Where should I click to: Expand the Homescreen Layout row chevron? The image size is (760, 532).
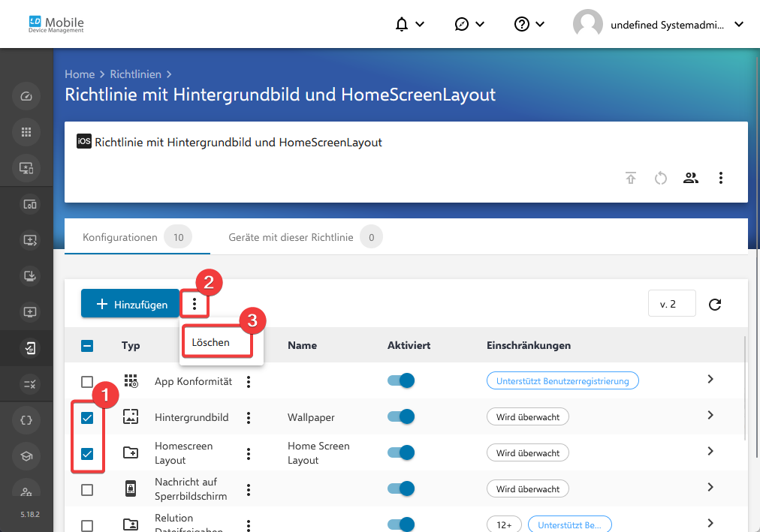tap(710, 451)
